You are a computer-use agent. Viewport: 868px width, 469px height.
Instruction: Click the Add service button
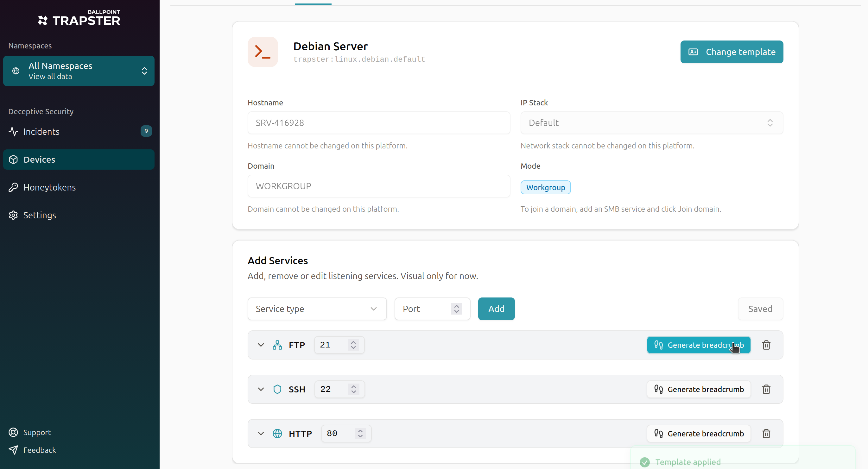pos(496,309)
